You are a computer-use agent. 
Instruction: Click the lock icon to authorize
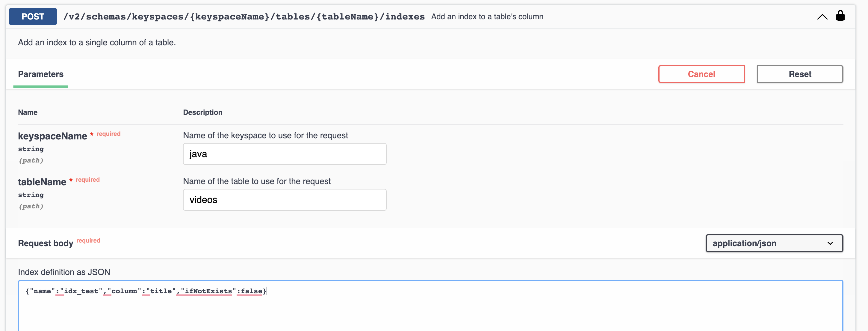pos(840,16)
